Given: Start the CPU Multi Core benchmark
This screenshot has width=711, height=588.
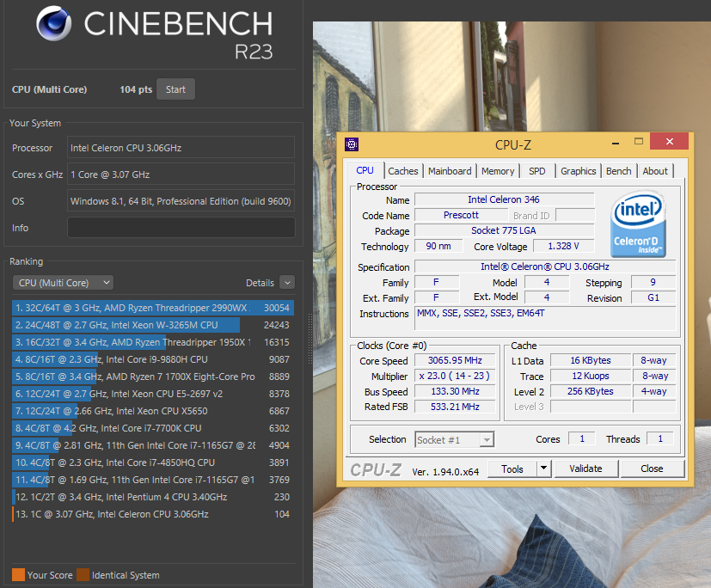Looking at the screenshot, I should (x=175, y=89).
